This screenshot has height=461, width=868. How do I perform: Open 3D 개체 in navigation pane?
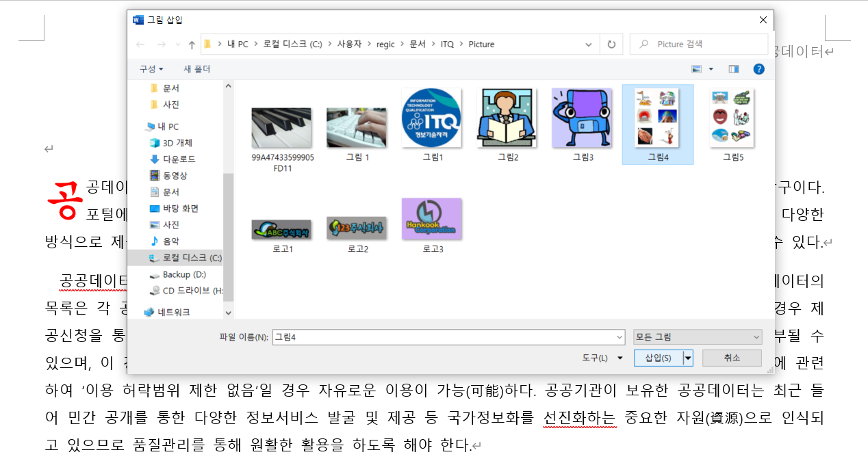point(170,143)
